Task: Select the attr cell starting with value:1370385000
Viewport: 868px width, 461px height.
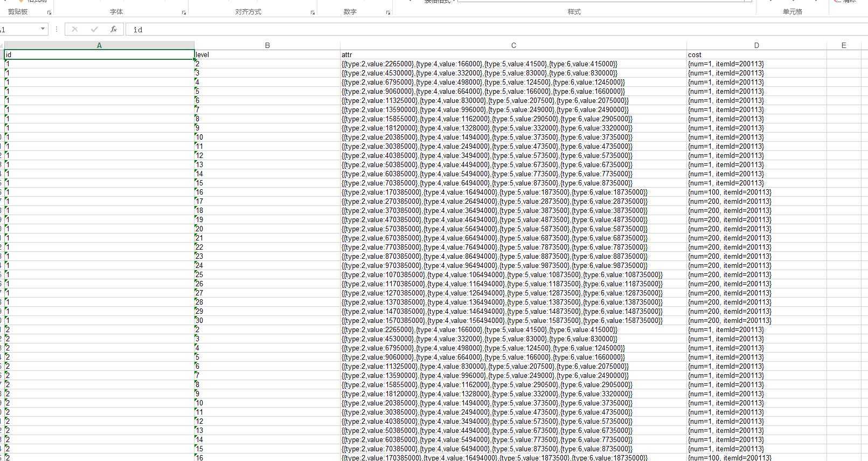Action: pos(513,302)
